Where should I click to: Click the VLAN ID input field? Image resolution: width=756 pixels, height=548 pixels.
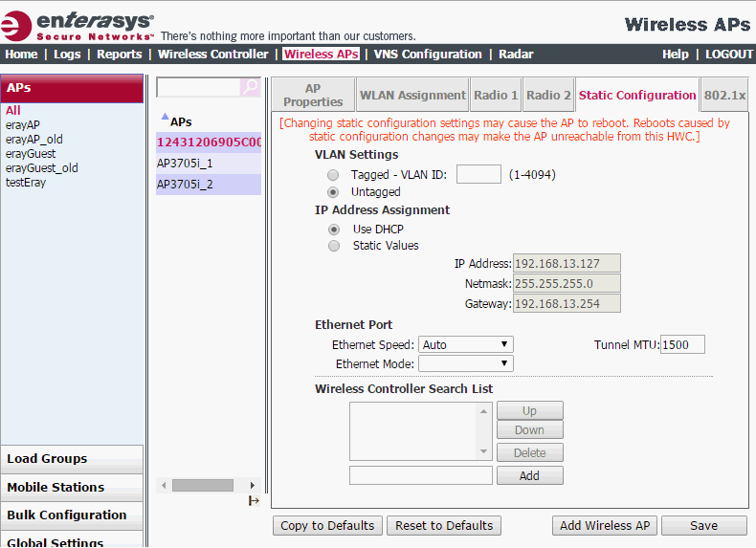click(x=478, y=174)
